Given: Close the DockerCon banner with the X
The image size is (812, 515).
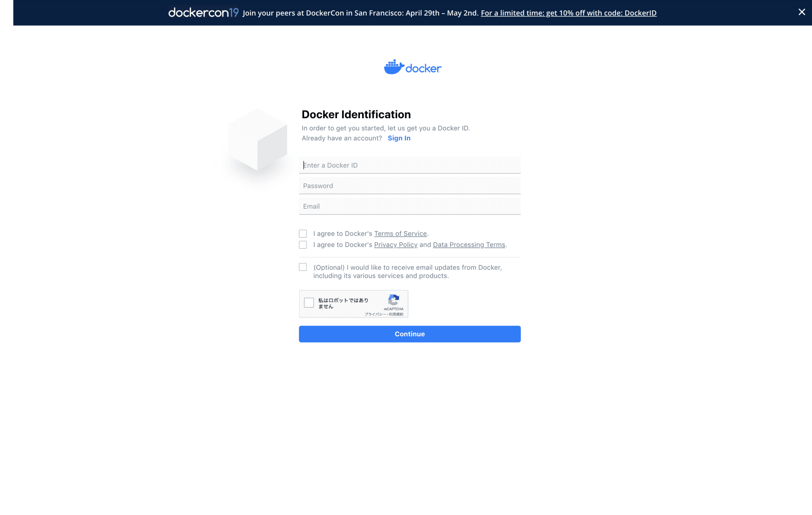Looking at the screenshot, I should 801,12.
